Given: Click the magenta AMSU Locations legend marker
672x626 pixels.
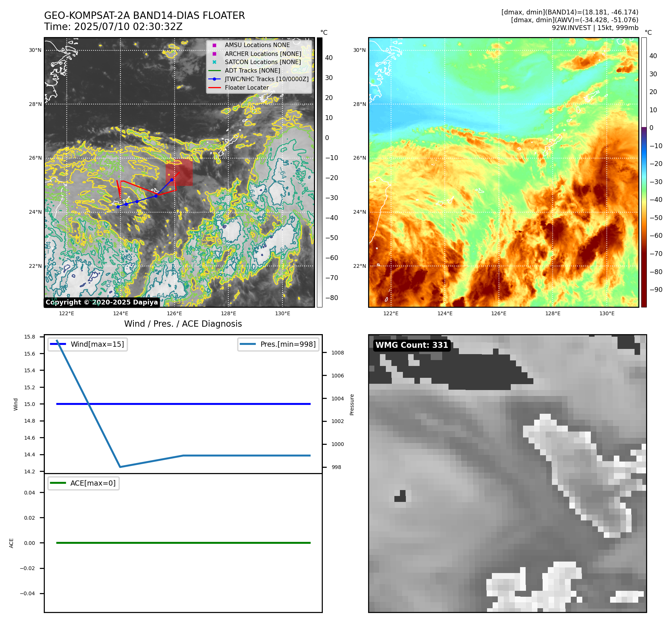Looking at the screenshot, I should pyautogui.click(x=214, y=45).
